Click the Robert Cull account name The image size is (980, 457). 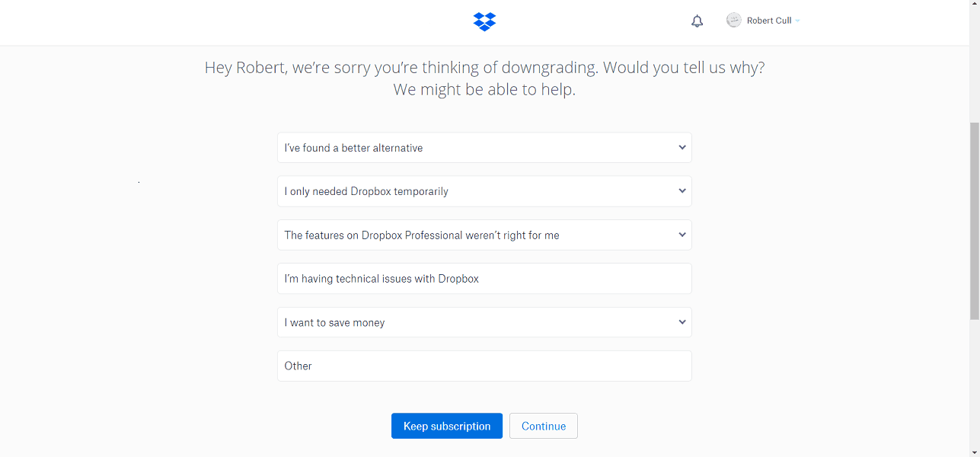[x=769, y=21]
